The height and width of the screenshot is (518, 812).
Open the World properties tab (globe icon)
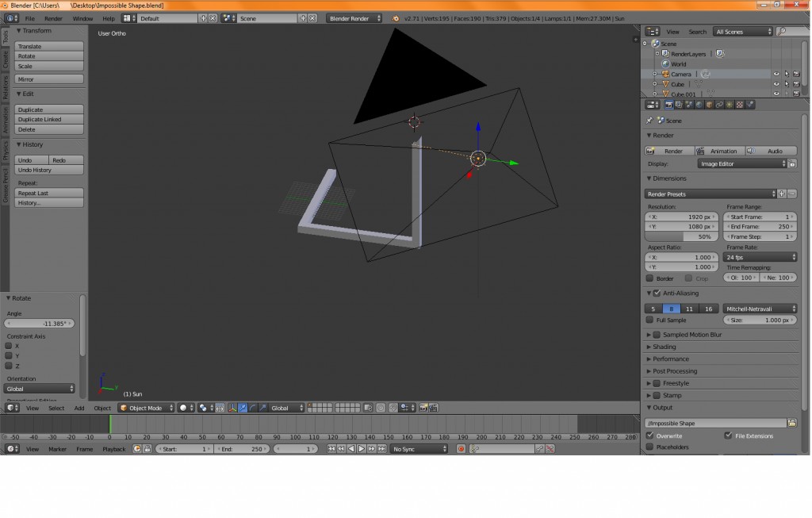click(699, 104)
